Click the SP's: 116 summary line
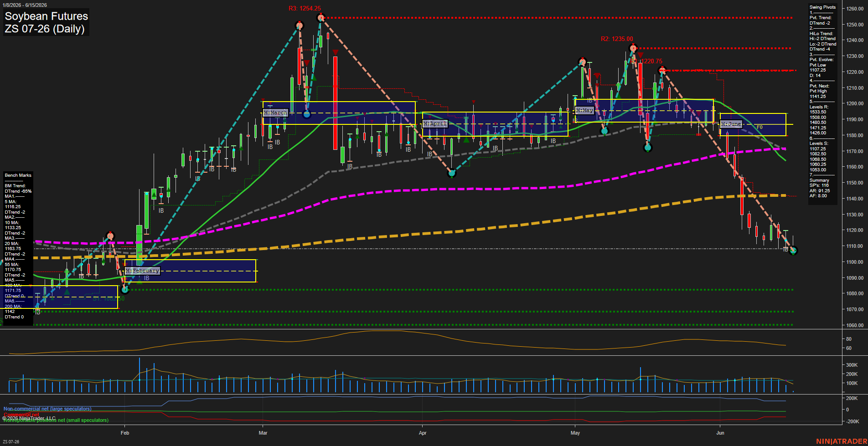Image resolution: width=868 pixels, height=446 pixels. (819, 185)
